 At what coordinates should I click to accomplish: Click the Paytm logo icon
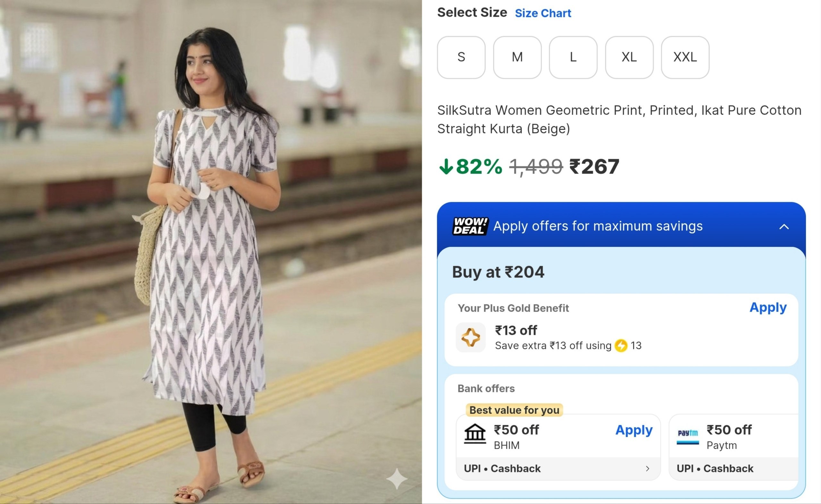[x=687, y=436]
